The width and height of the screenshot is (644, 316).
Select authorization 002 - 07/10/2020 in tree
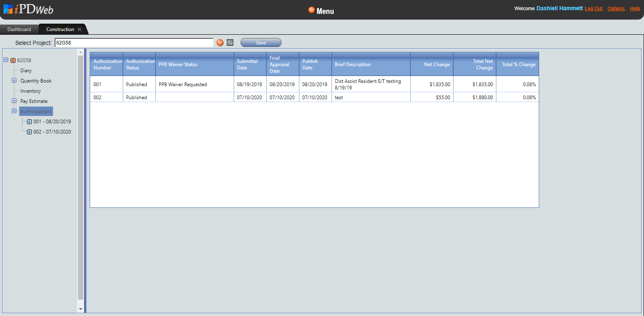pyautogui.click(x=52, y=132)
